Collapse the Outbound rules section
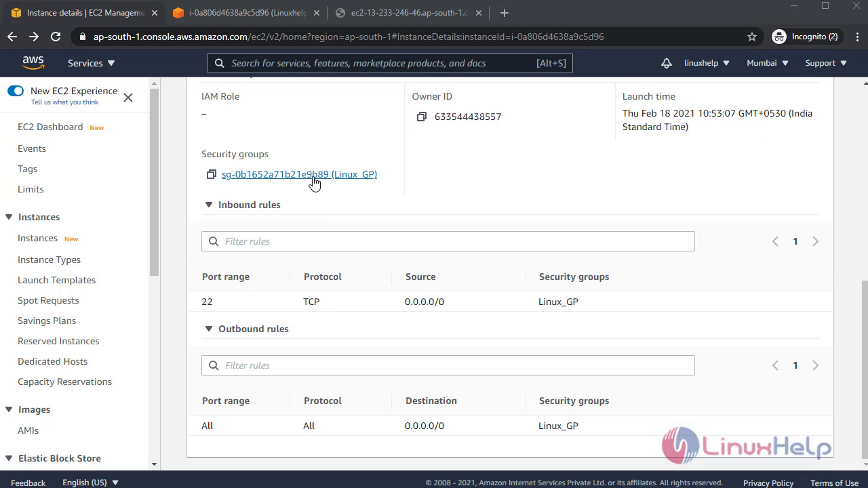 click(209, 329)
